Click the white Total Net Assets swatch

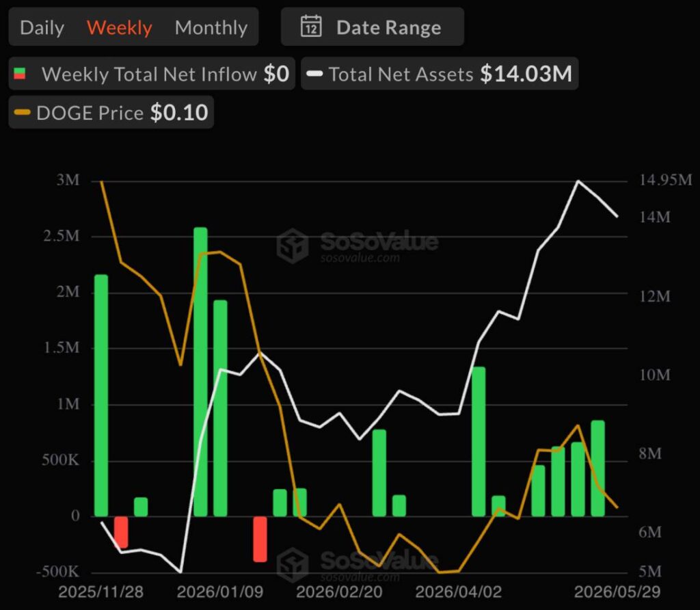[x=314, y=74]
